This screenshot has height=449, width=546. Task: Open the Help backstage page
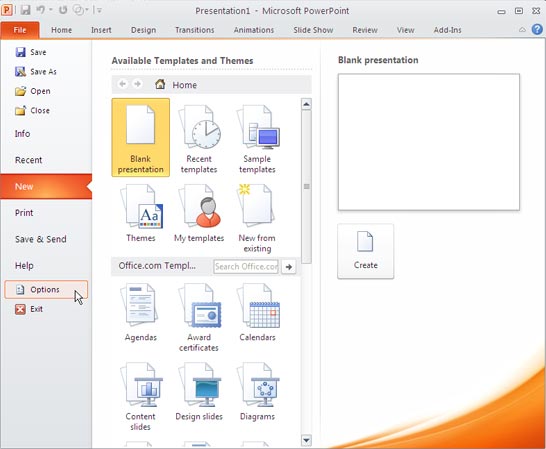24,266
